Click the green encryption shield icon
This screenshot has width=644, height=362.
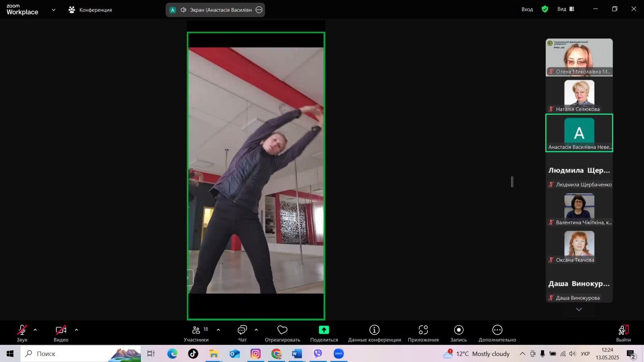(x=545, y=9)
